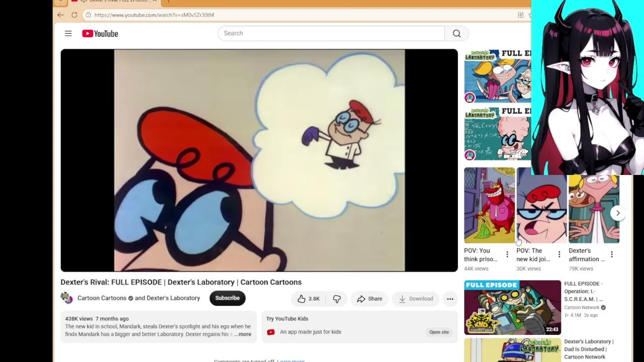Close the Dexter's Rival browser tab
644x362 pixels.
coord(154,2)
